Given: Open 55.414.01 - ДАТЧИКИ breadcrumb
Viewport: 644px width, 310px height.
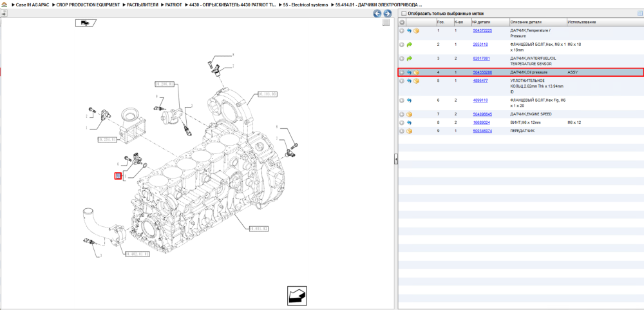Looking at the screenshot, I should pyautogui.click(x=379, y=5).
